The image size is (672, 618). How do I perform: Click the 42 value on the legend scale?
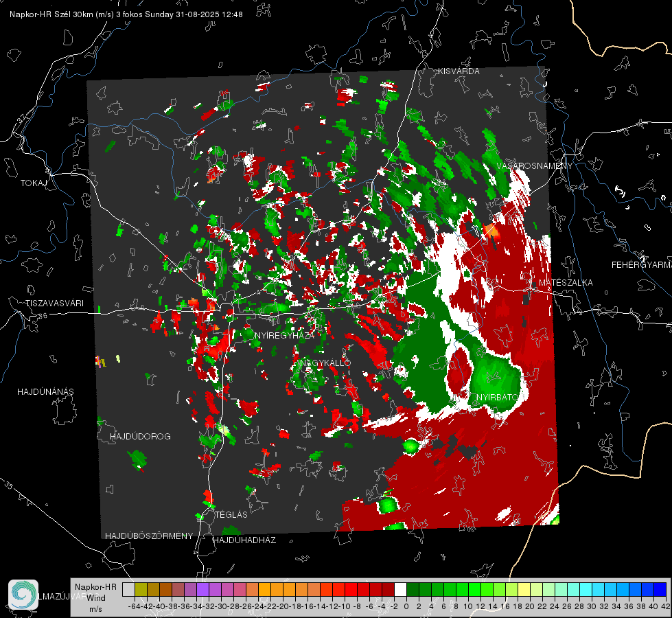click(x=666, y=606)
